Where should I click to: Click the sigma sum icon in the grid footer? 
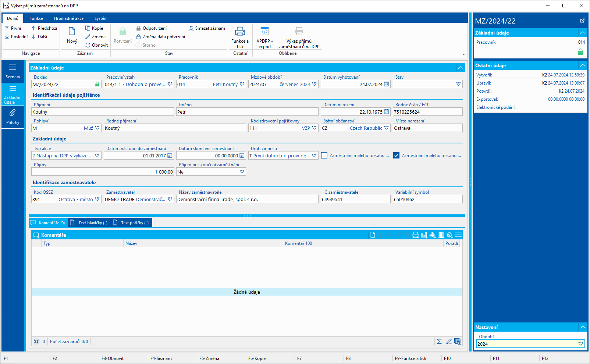point(439,342)
